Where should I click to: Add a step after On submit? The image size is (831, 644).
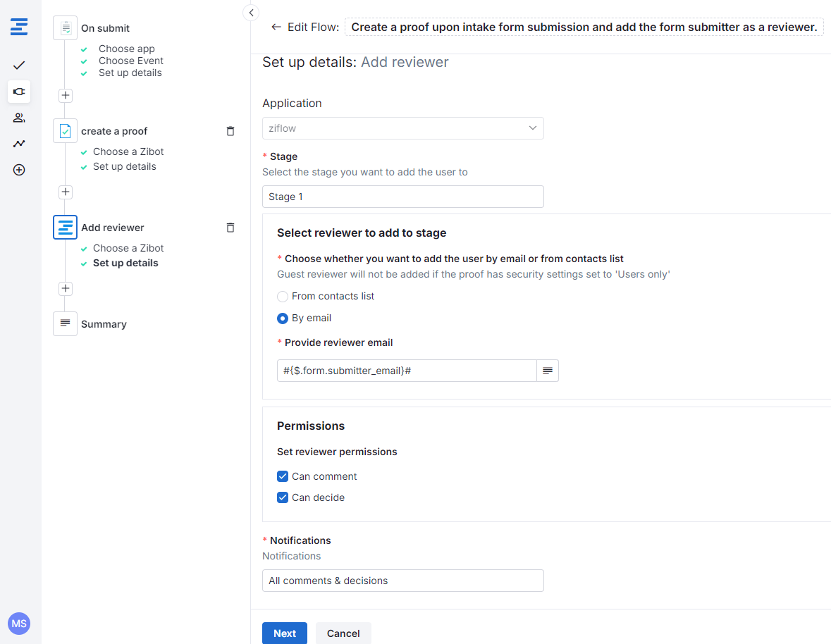point(65,95)
